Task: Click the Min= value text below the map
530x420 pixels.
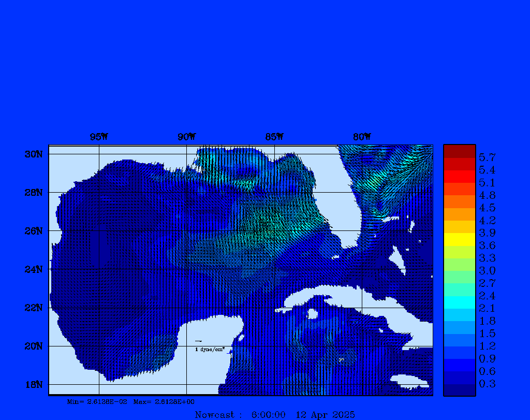Action: (97, 402)
